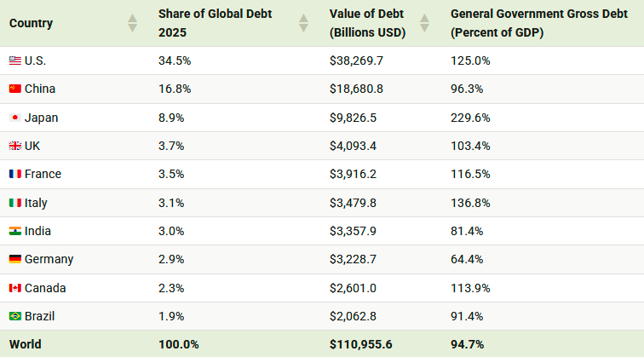
Task: Click the India flag icon
Action: [14, 231]
